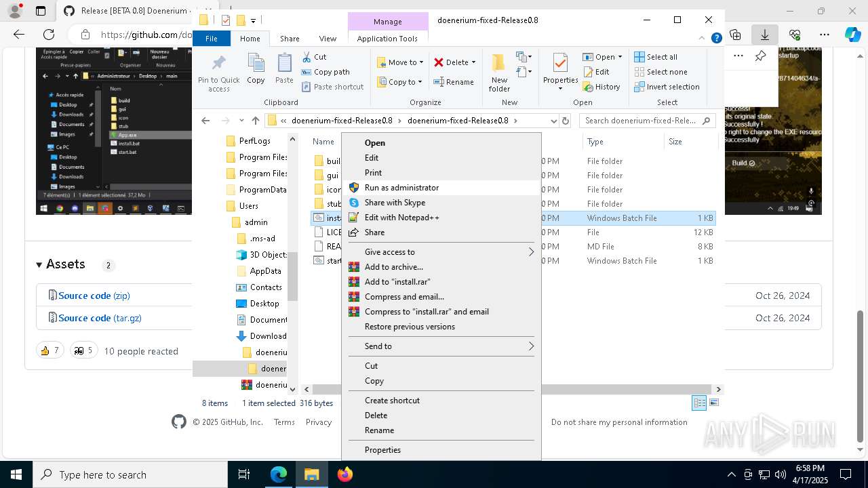
Task: Click the Properties icon in ribbon
Action: tap(560, 64)
